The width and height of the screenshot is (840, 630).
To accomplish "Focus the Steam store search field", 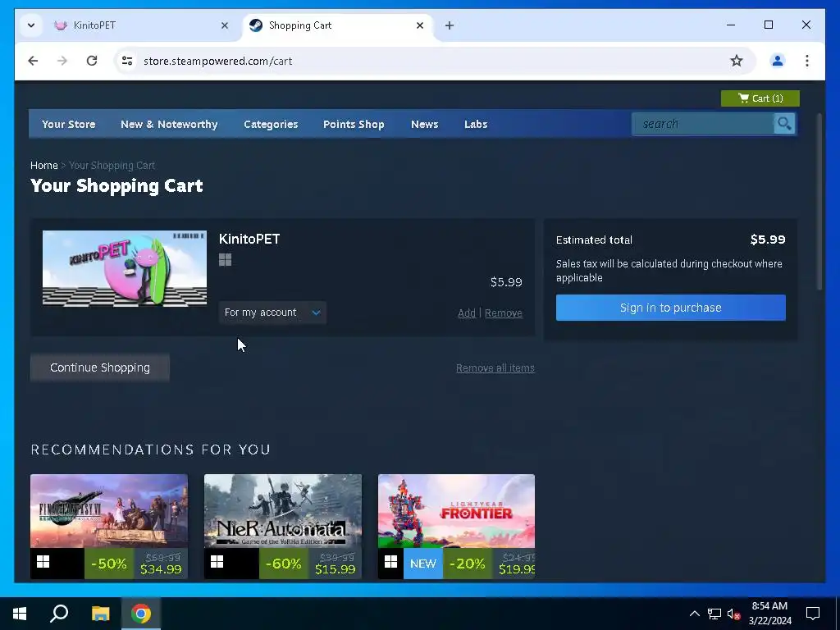I will (703, 124).
